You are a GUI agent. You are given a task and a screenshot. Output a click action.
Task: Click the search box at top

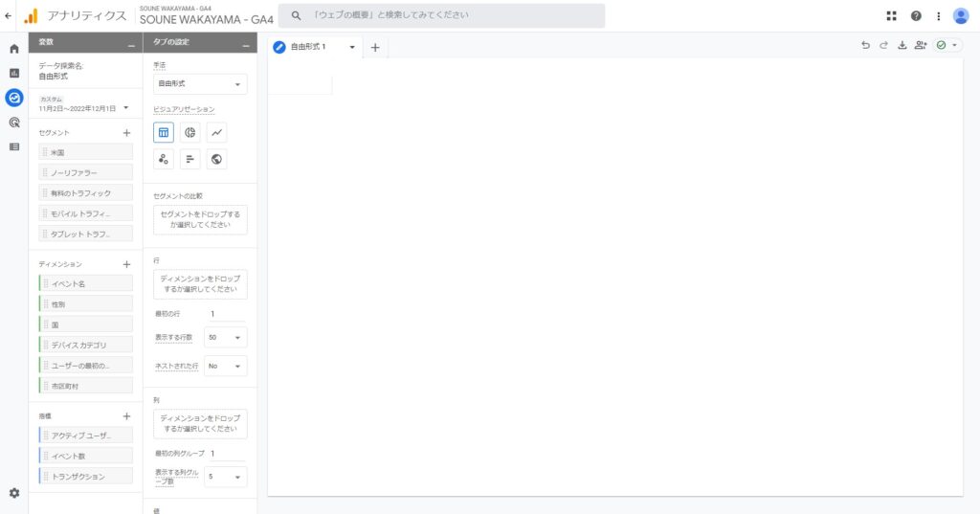click(441, 15)
